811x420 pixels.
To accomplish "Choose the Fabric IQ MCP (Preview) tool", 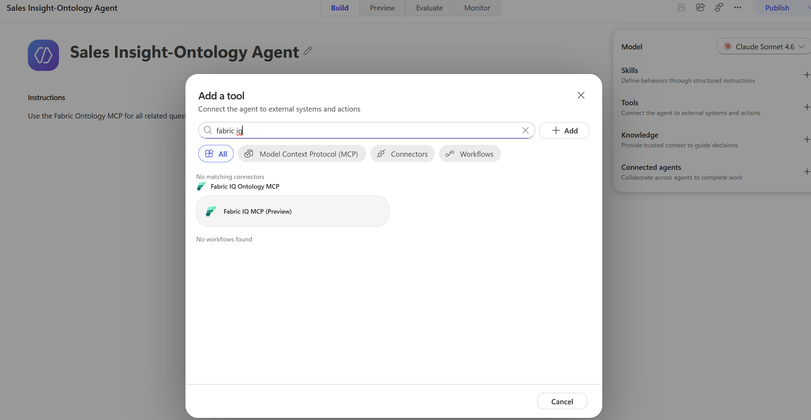I will [x=293, y=211].
